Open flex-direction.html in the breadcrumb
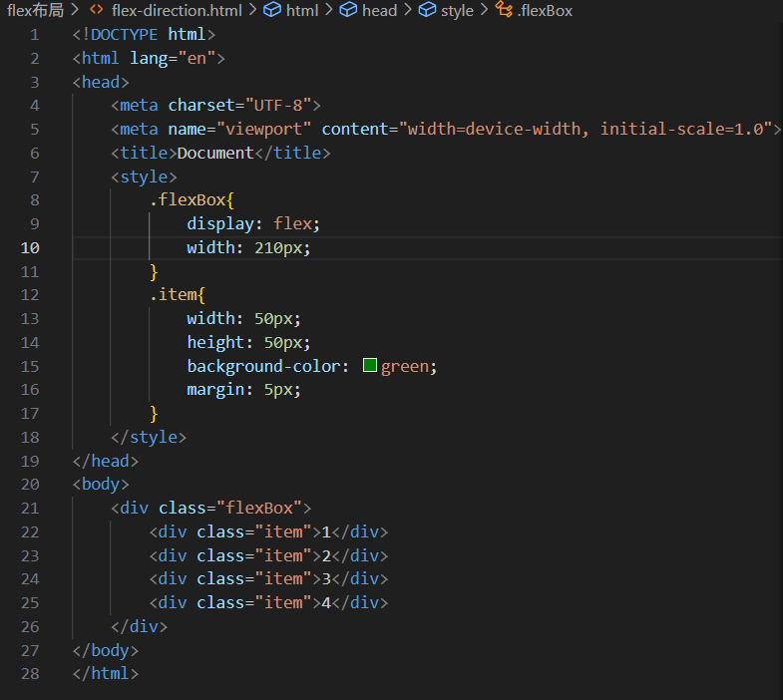The image size is (783, 700). [x=177, y=10]
